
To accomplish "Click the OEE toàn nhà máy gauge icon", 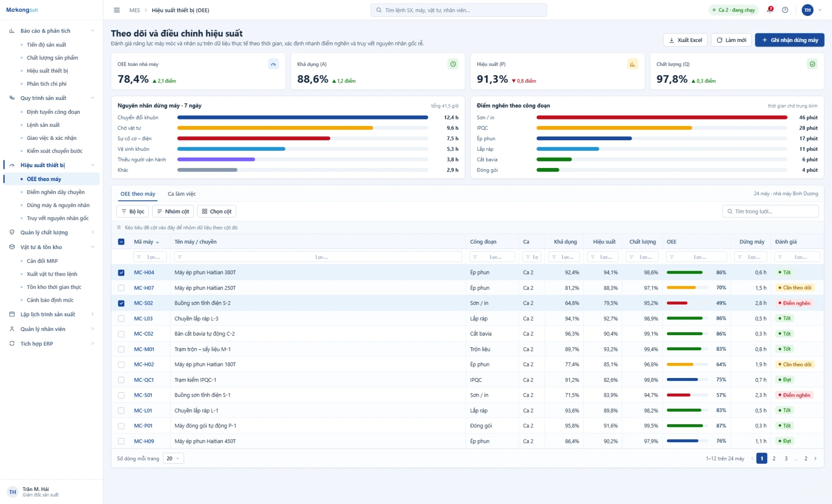I will [x=273, y=64].
